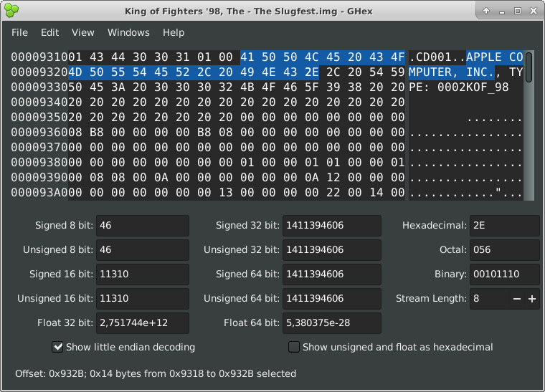
Task: Click the Unsigned 32 bit value field
Action: tap(331, 250)
